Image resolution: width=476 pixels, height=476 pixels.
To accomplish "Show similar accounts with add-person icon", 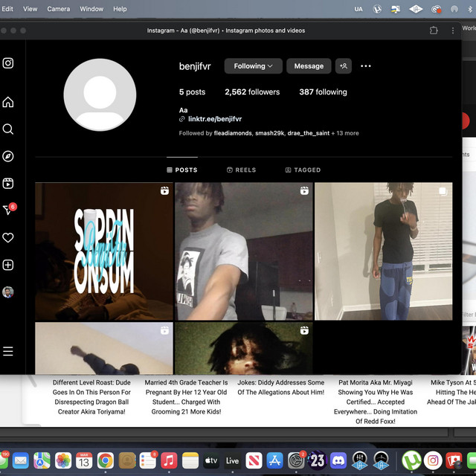I will pyautogui.click(x=344, y=66).
